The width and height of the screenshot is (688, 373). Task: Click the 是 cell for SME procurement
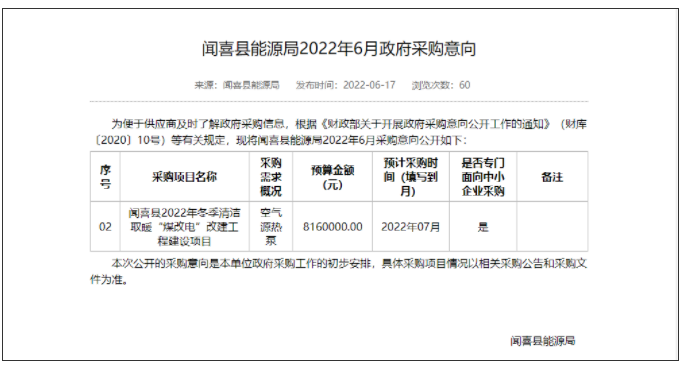pyautogui.click(x=483, y=227)
